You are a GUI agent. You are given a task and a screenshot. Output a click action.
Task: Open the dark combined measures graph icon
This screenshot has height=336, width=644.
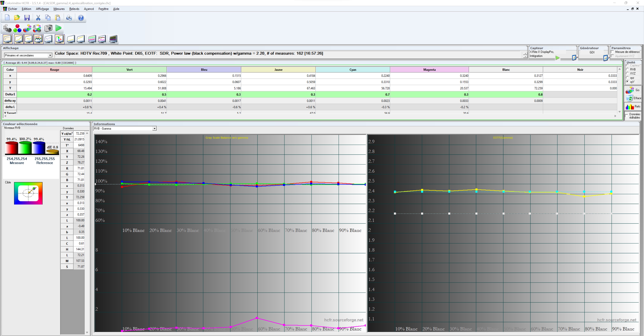tap(113, 39)
